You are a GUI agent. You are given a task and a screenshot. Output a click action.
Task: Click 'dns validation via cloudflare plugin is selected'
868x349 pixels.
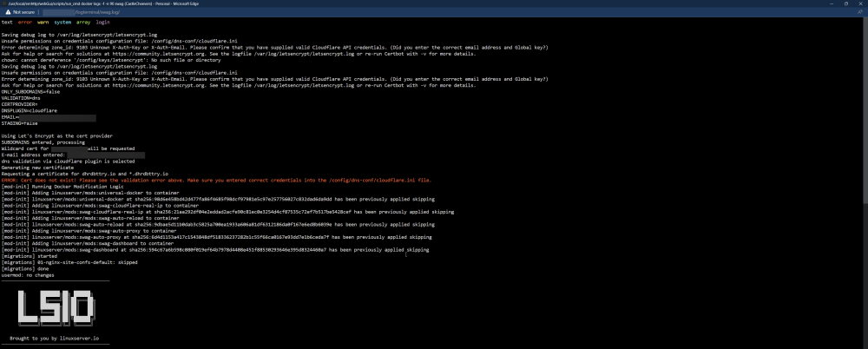[68, 161]
